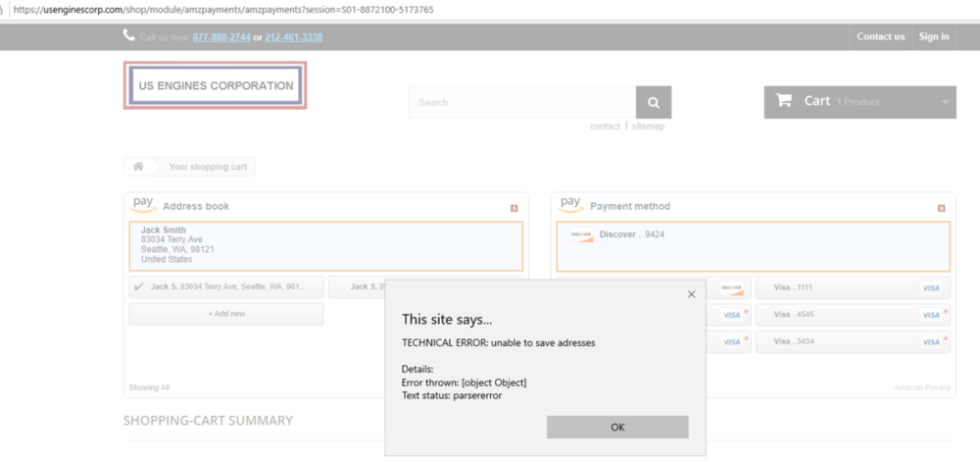
Task: Choose the checked 'Jack S. 83034 Terry Ave' tile
Action: coord(226,287)
